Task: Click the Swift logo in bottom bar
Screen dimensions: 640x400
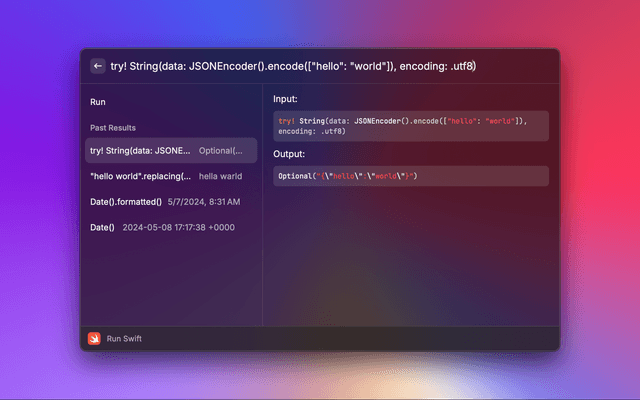Action: coord(94,338)
